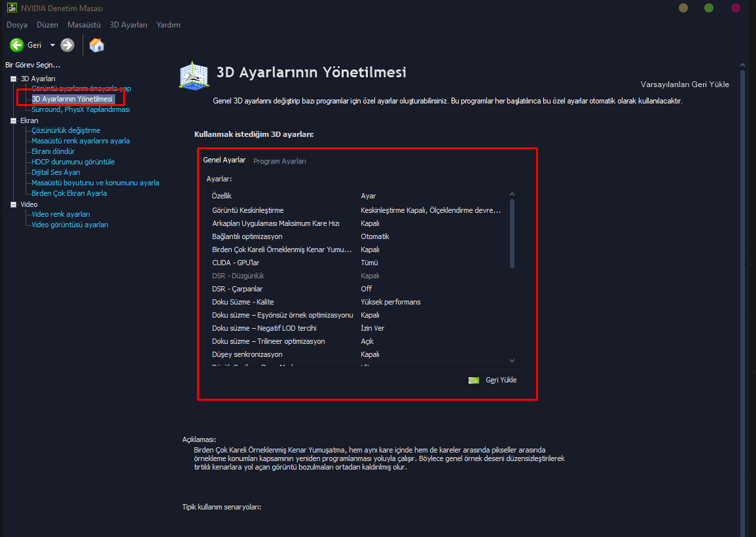
Task: Click the settings list scrollbar thumb
Action: (x=512, y=234)
